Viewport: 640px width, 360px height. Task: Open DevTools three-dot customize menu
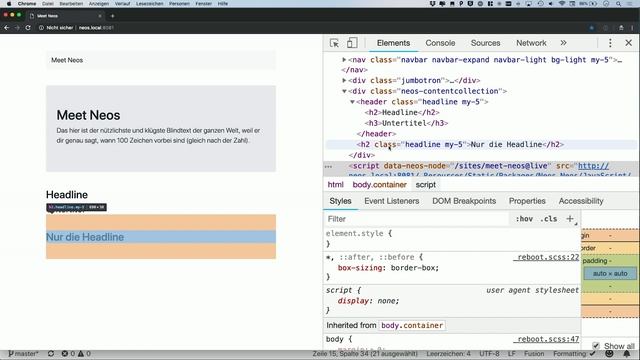(x=610, y=43)
